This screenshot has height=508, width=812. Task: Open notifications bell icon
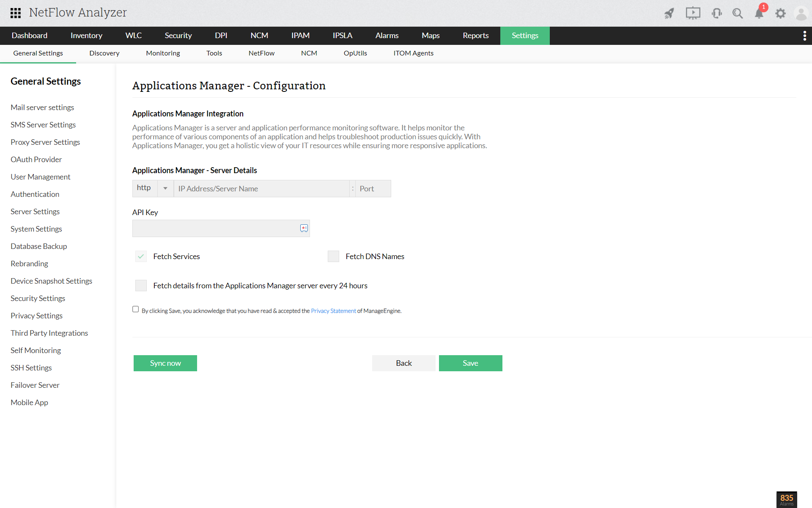point(759,14)
